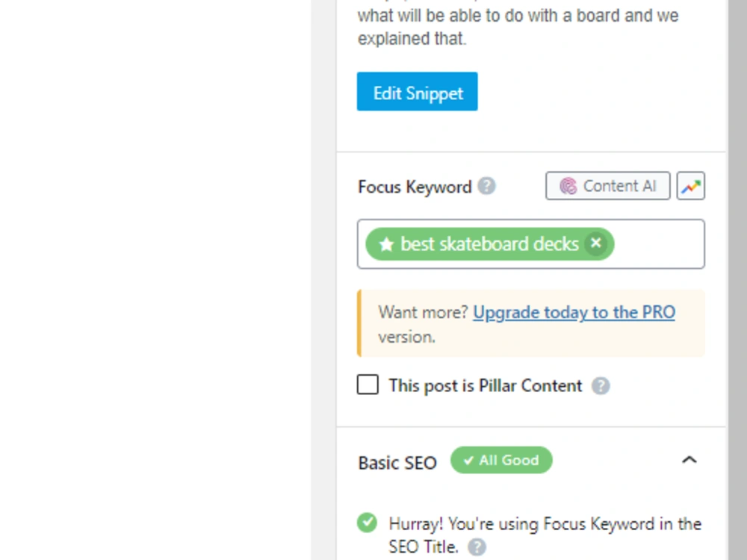Select the best skateboard decks keyword tag
This screenshot has width=747, height=560.
click(489, 244)
